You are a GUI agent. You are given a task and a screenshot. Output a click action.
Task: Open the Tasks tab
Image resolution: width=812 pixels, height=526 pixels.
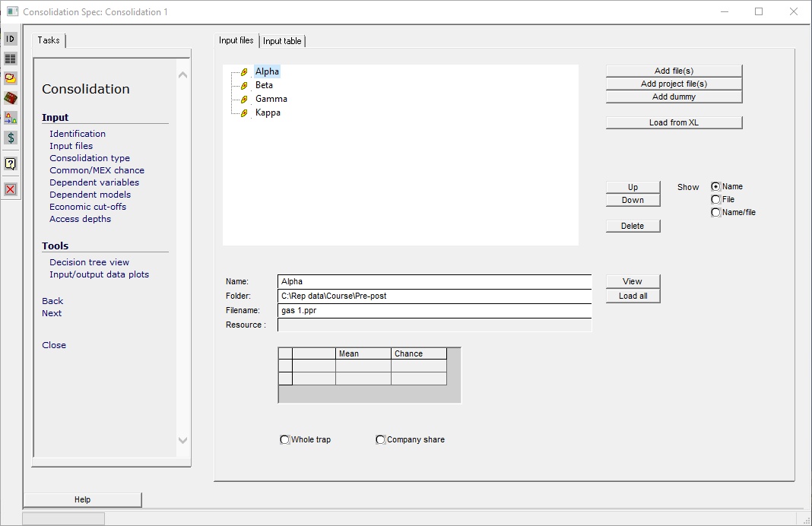[49, 40]
